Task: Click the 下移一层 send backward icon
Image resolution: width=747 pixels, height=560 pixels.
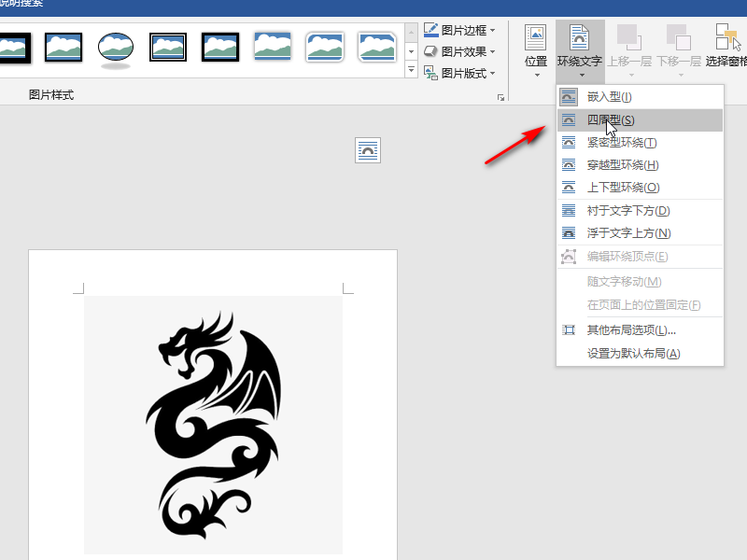Action: point(679,37)
